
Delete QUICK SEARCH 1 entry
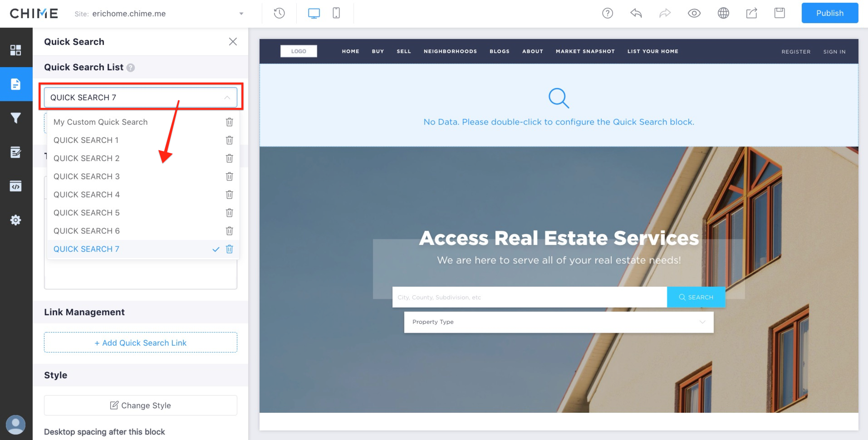tap(230, 140)
